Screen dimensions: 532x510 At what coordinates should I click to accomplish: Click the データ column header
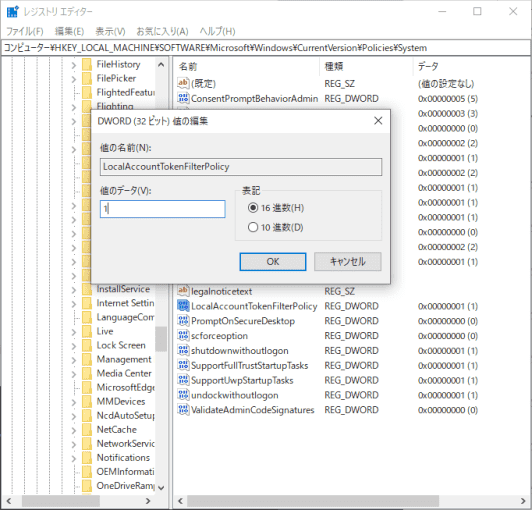coord(472,66)
